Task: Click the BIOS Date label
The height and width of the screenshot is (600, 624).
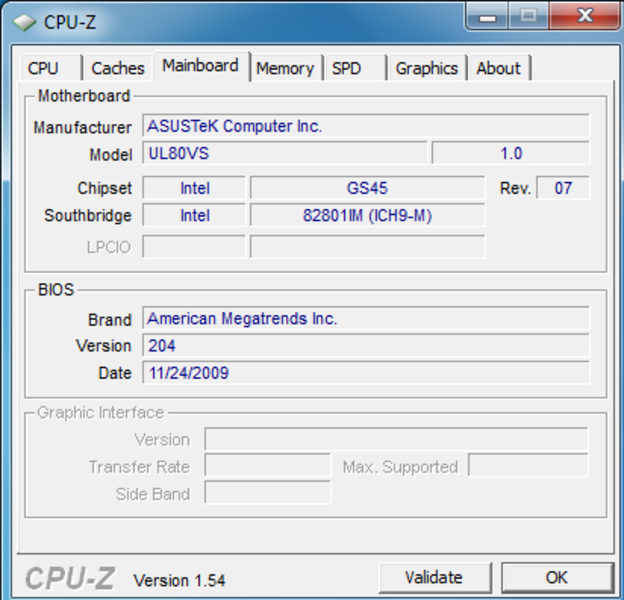Action: coord(115,373)
